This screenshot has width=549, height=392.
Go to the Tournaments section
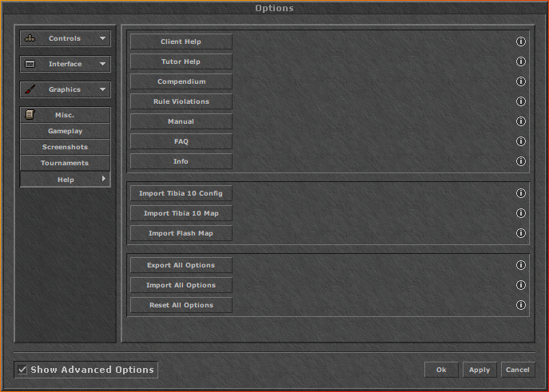tap(65, 163)
